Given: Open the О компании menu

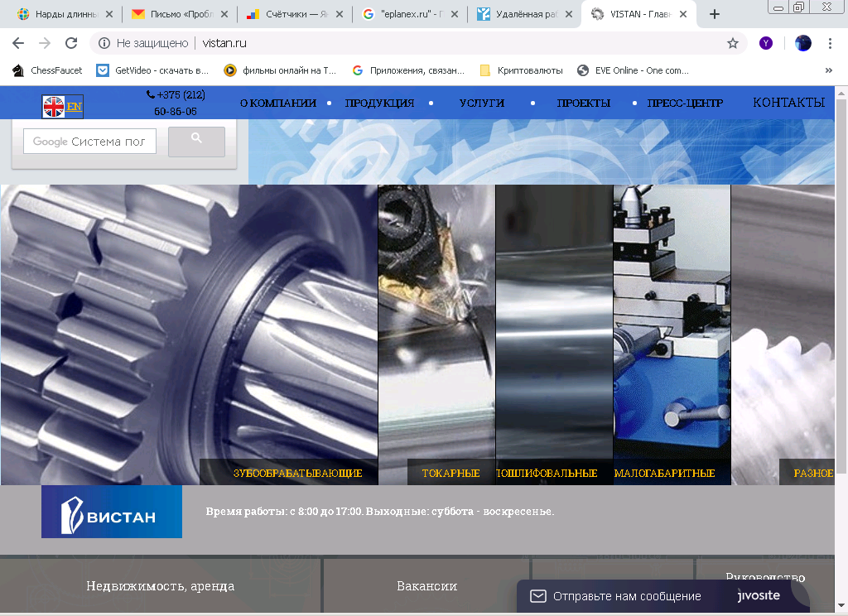Looking at the screenshot, I should click(x=278, y=103).
